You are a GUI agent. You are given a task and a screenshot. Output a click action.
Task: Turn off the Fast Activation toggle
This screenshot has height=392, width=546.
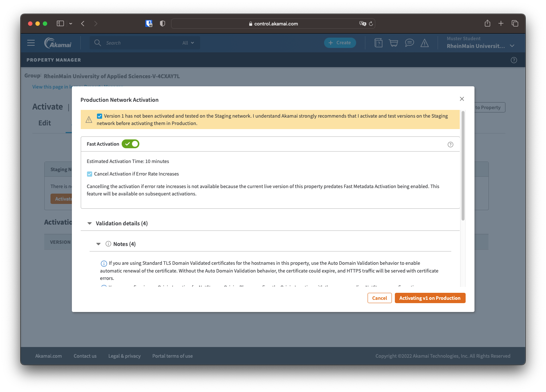point(131,144)
